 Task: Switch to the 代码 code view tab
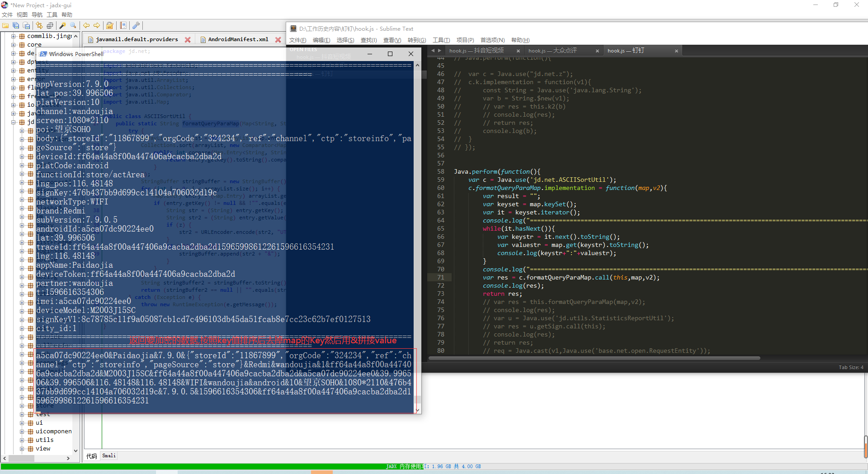tap(92, 456)
